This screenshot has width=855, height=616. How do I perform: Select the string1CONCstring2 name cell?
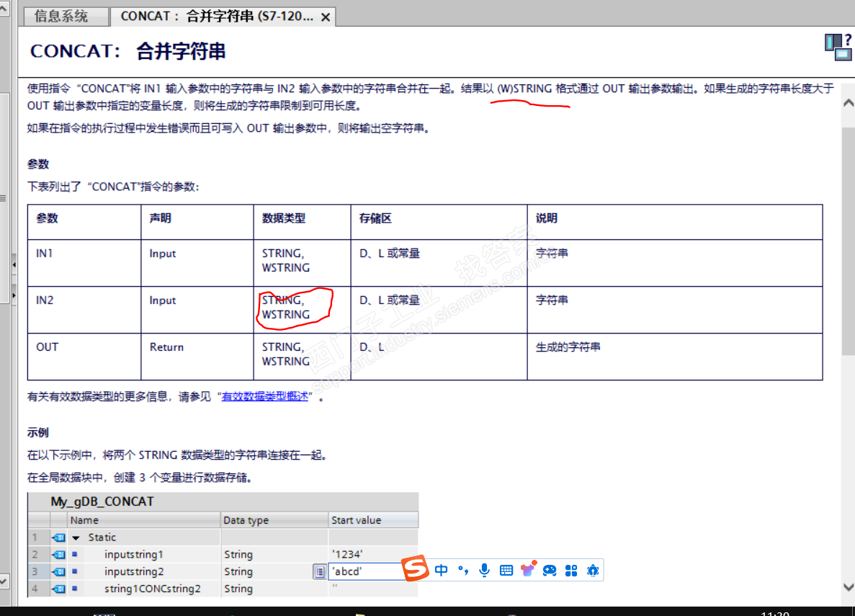pyautogui.click(x=144, y=589)
